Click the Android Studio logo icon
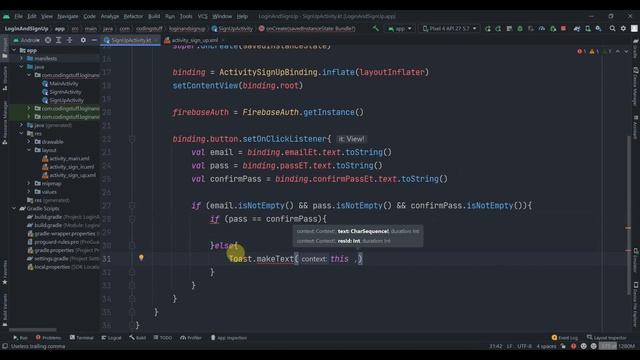This screenshot has width=640, height=360. tap(6, 16)
